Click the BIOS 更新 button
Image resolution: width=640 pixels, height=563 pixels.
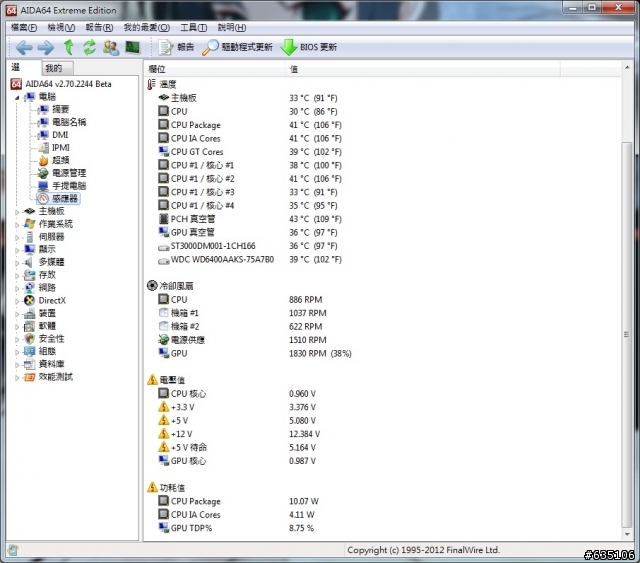tap(309, 47)
